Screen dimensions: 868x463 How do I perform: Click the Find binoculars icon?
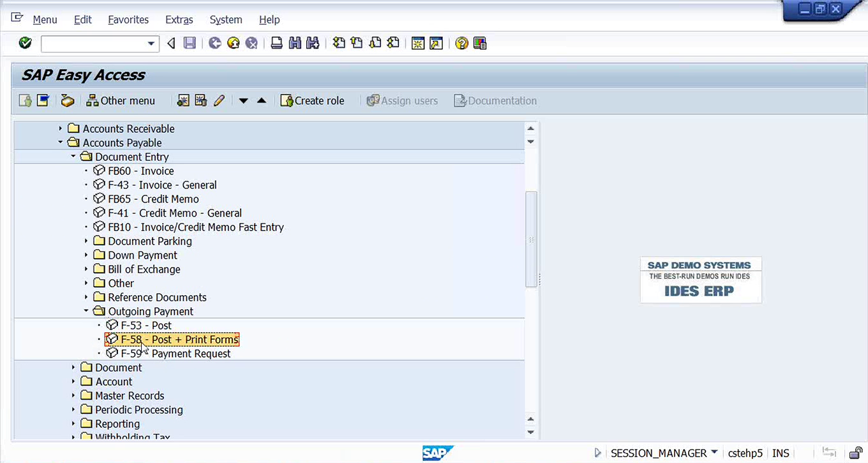coord(295,43)
